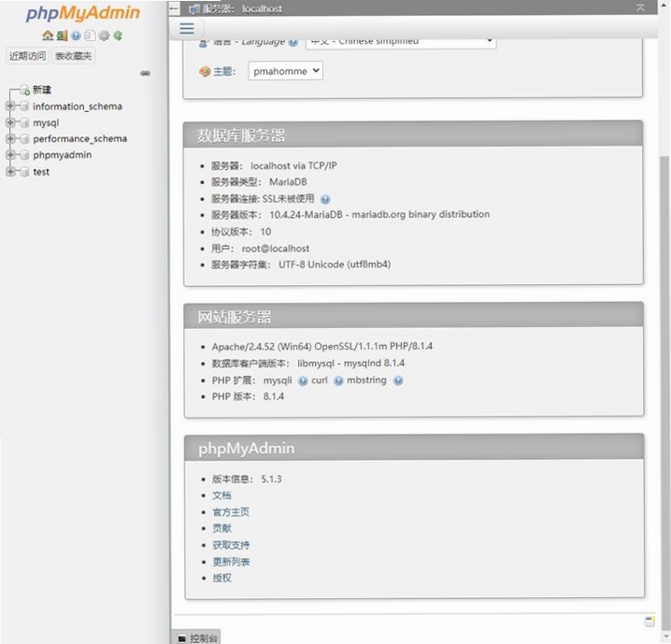Open the 近期访问 recent tab
This screenshot has height=644, width=671.
click(27, 56)
